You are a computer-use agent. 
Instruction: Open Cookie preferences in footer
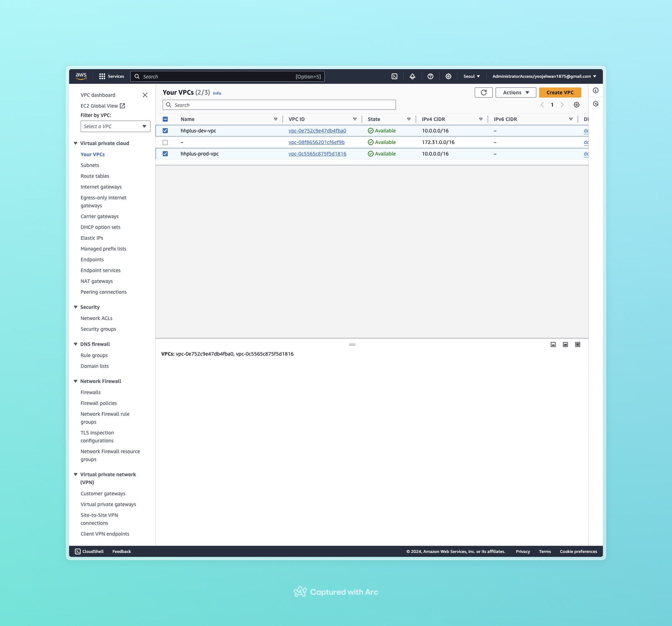point(578,551)
